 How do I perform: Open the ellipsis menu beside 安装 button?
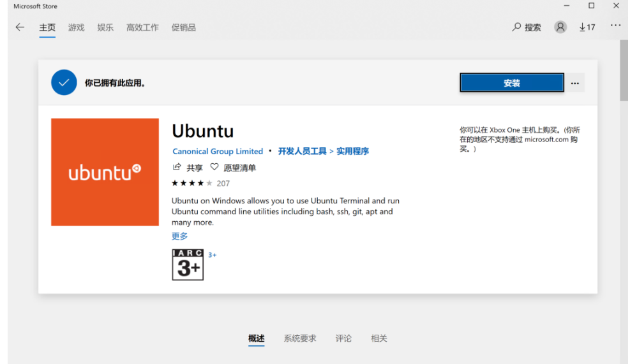tap(575, 83)
